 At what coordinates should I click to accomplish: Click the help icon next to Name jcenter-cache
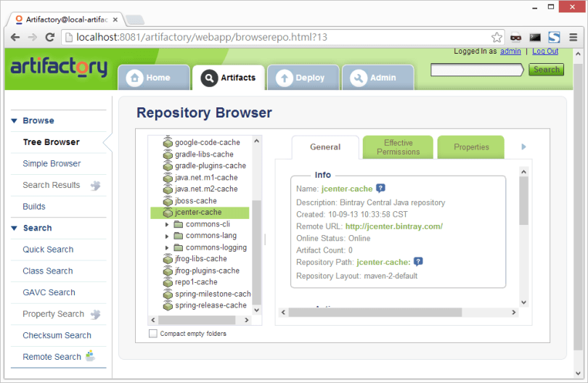click(x=381, y=189)
